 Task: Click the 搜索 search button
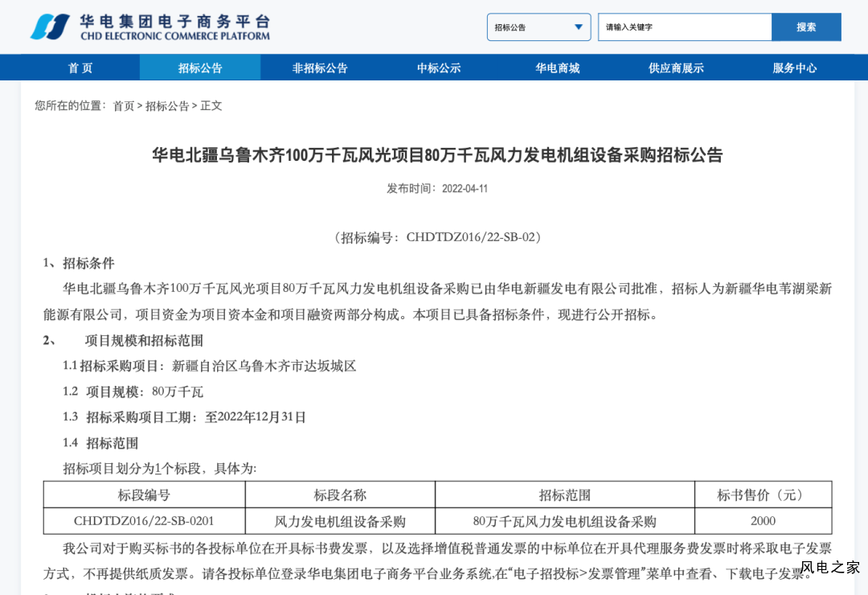point(806,27)
